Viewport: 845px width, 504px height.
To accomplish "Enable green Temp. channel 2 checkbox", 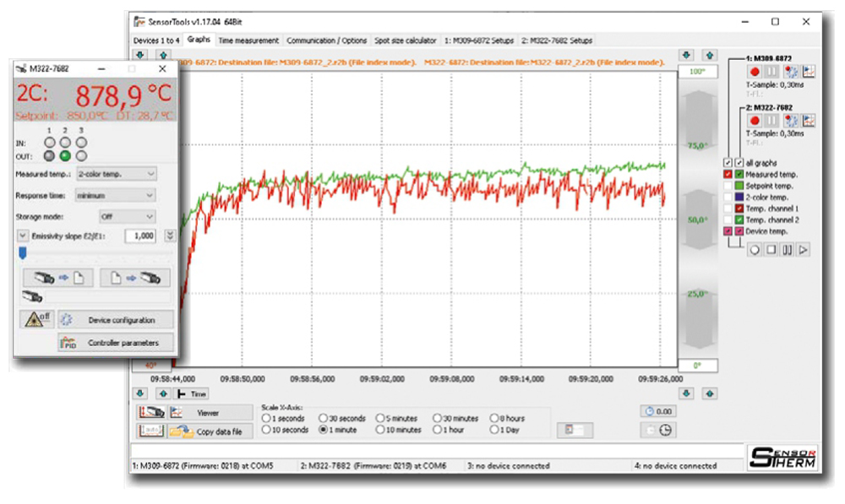I will pos(739,219).
